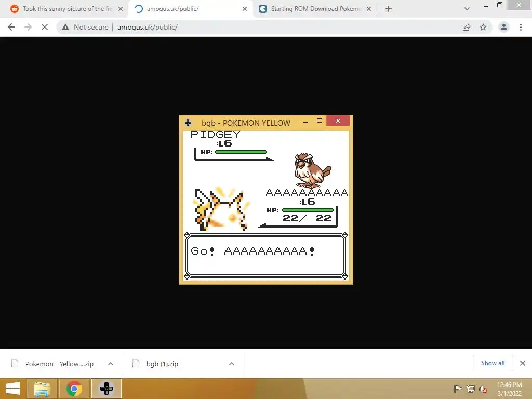Minimize the bgb POKEMON YELLOW window

click(305, 121)
